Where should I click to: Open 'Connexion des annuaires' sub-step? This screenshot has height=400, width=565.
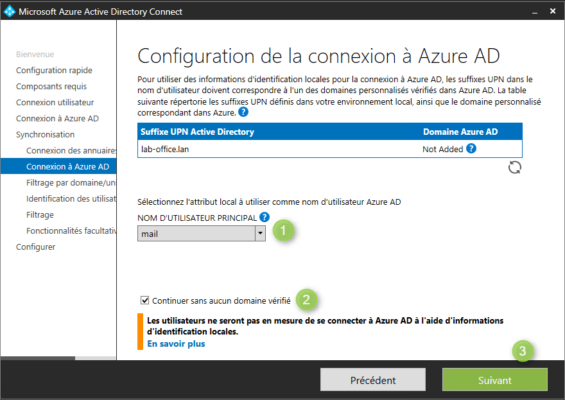(x=71, y=151)
